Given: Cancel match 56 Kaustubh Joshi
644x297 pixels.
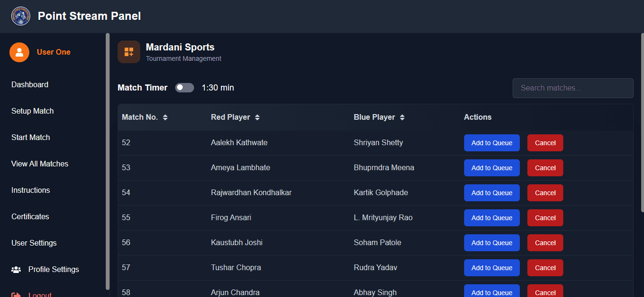Looking at the screenshot, I should [x=545, y=243].
